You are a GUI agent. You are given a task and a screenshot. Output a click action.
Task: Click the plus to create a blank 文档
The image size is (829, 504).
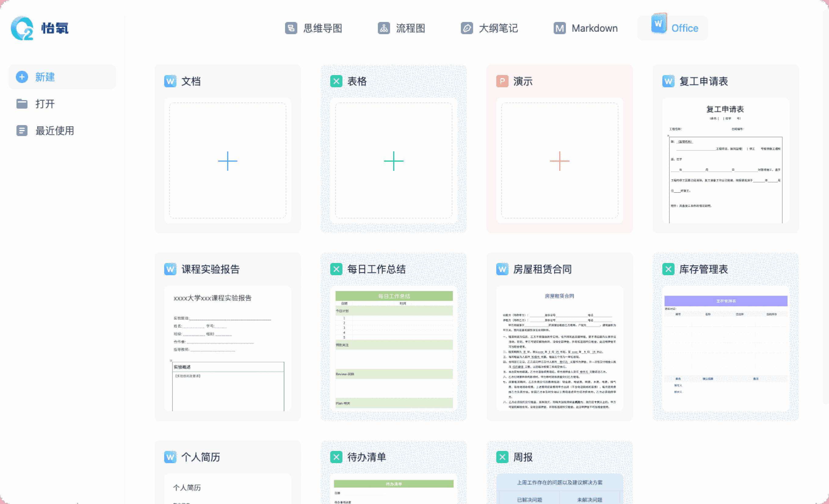click(x=227, y=161)
